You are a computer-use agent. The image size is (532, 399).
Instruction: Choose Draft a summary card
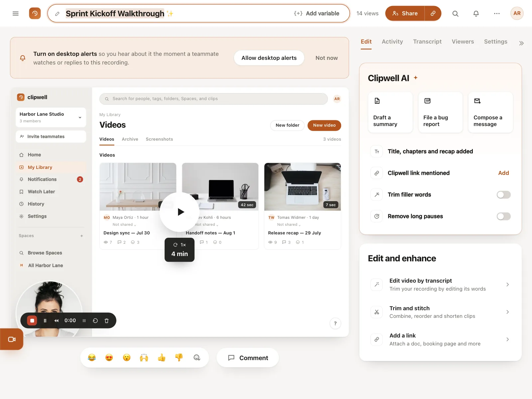tap(390, 112)
